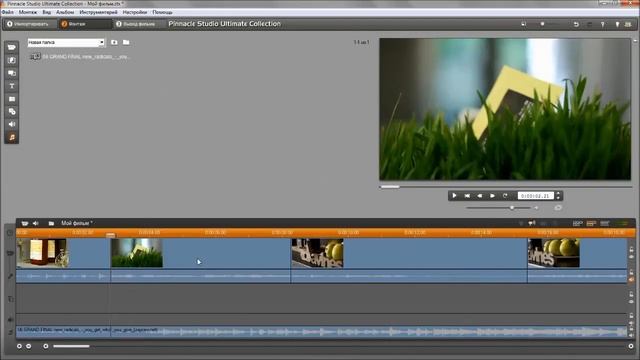Image resolution: width=640 pixels, height=360 pixels.
Task: Select the first clip with the lamp thumbnail
Action: point(63,253)
